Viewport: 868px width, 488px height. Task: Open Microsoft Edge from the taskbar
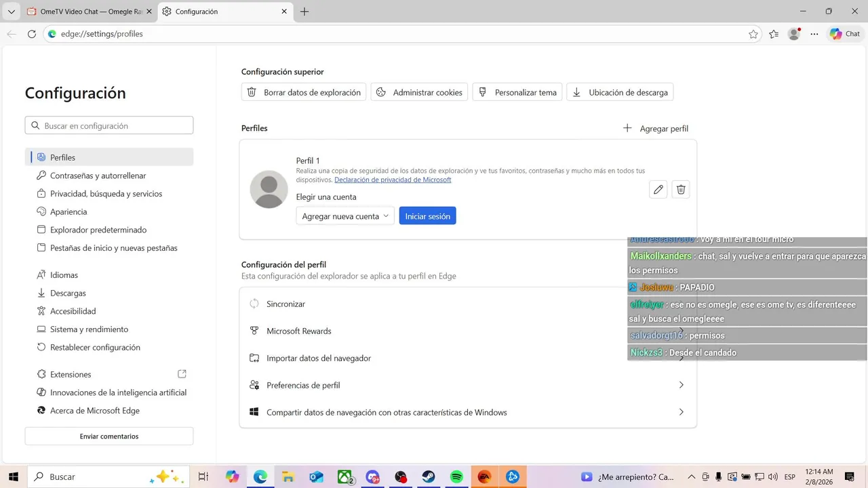pos(260,476)
